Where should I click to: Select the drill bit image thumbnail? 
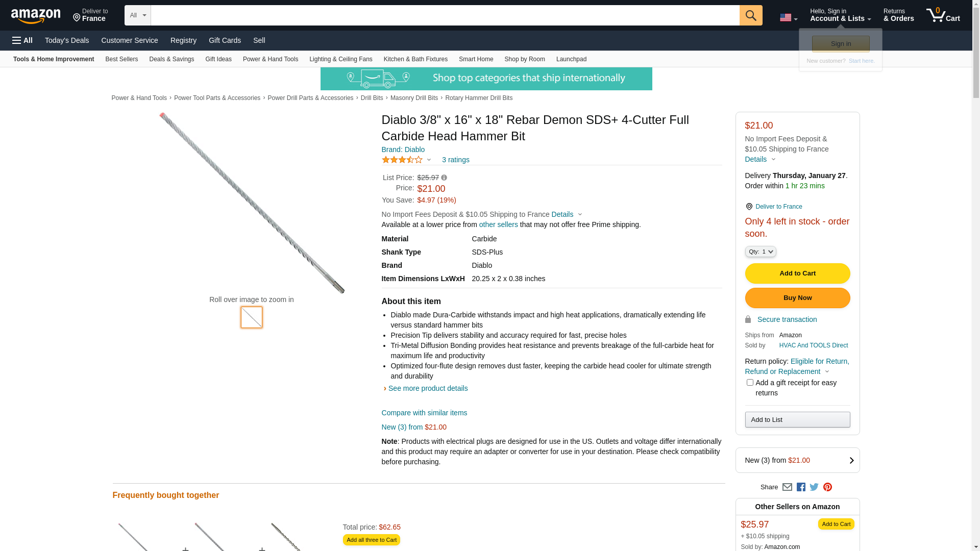click(x=252, y=317)
